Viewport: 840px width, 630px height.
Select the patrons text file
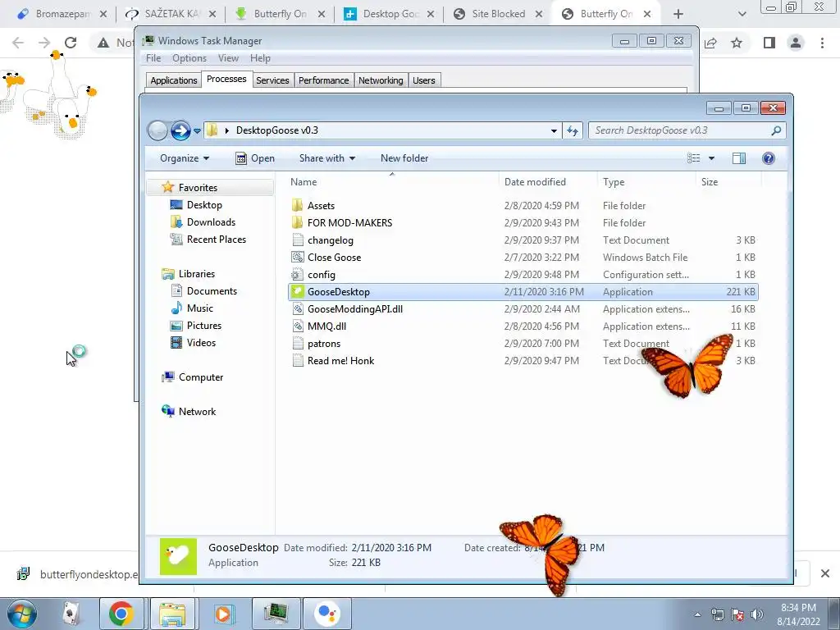pos(323,344)
